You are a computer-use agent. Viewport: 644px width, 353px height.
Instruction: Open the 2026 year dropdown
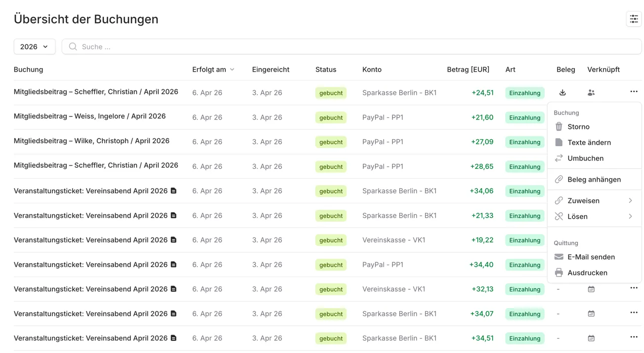[x=34, y=47]
